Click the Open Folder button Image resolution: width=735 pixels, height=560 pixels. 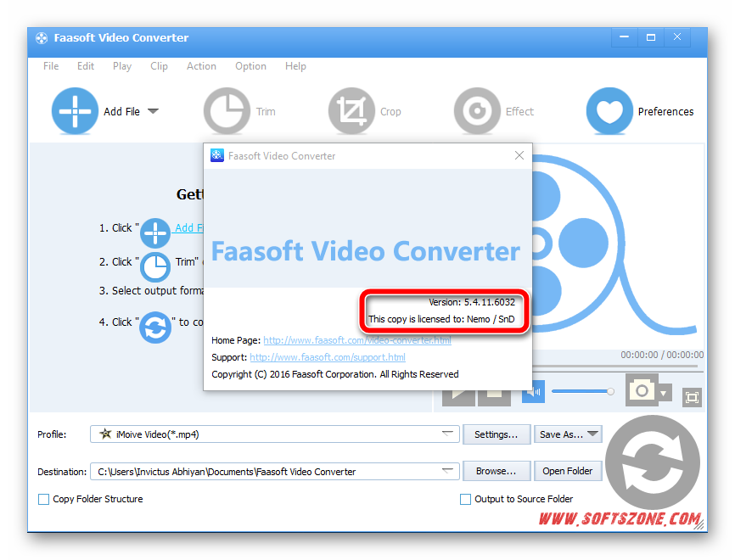(x=568, y=471)
